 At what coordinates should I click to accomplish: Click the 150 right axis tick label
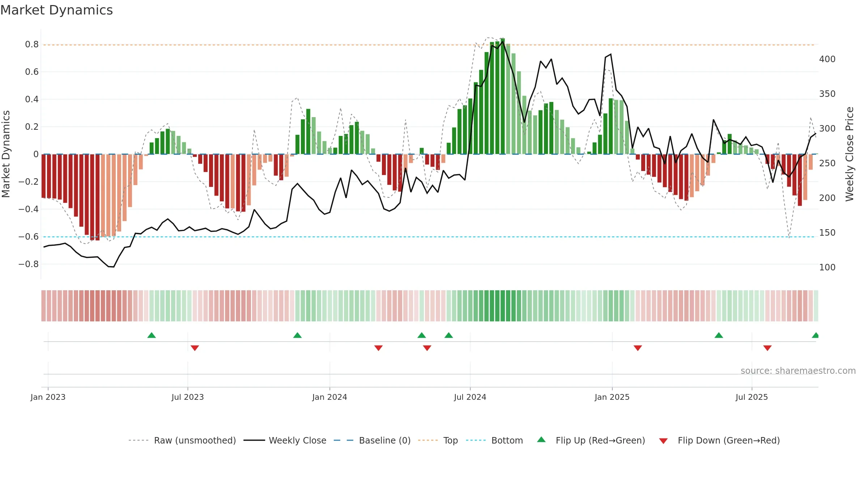click(827, 233)
